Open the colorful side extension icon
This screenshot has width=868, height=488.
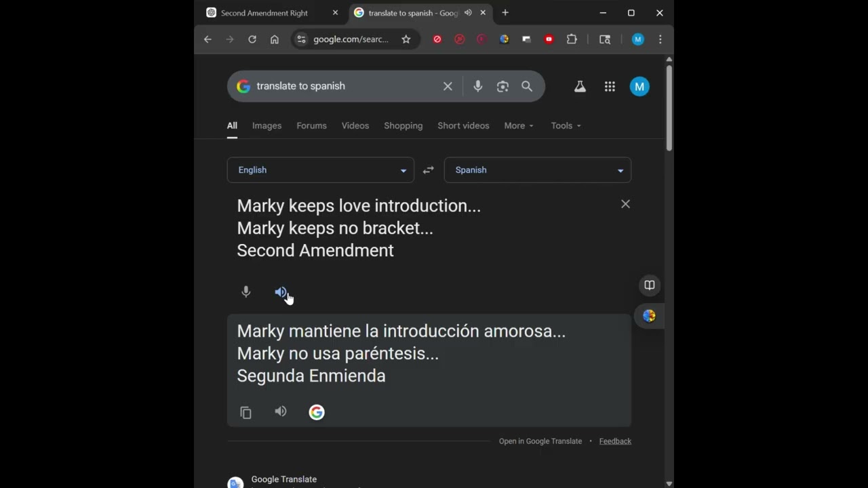tap(649, 316)
